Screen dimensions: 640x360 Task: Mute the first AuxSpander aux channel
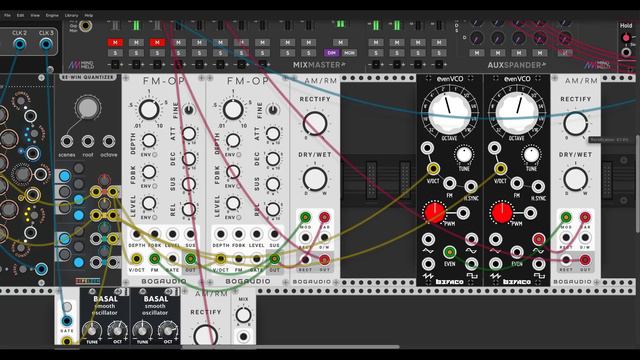pos(477,53)
